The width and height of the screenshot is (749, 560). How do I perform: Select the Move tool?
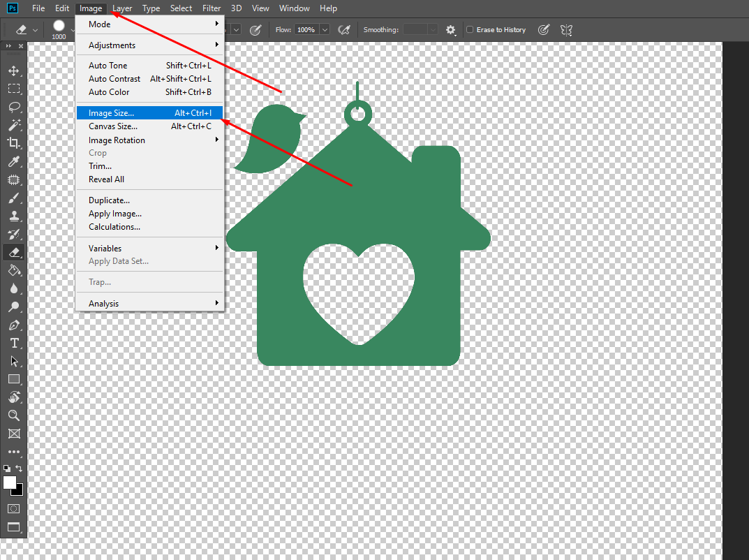[14, 70]
